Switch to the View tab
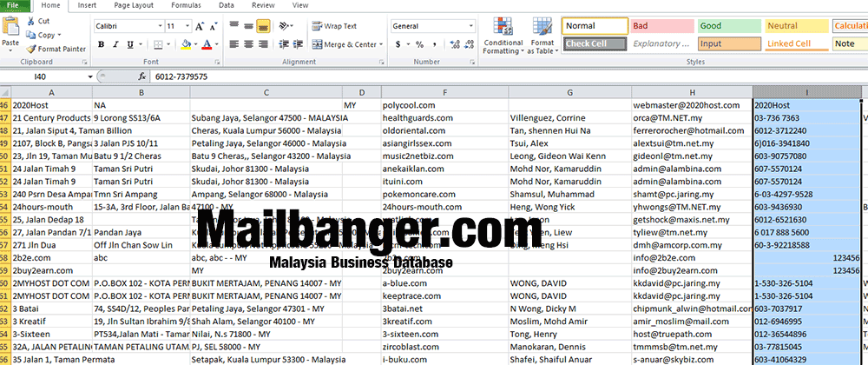 point(300,5)
